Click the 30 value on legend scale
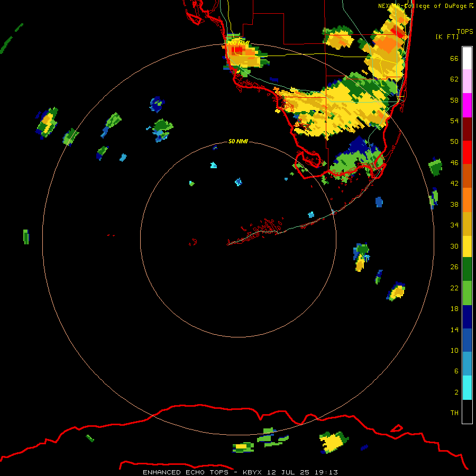The width and height of the screenshot is (476, 476). [454, 246]
